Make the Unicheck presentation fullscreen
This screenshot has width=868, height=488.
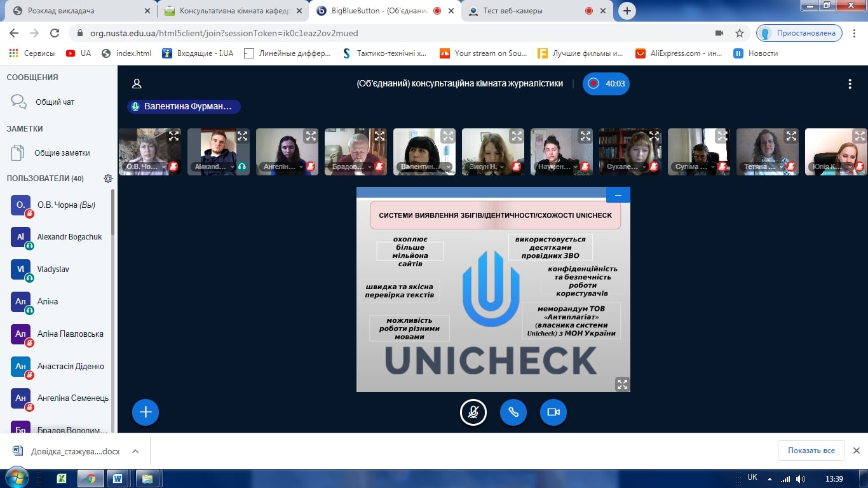(622, 384)
